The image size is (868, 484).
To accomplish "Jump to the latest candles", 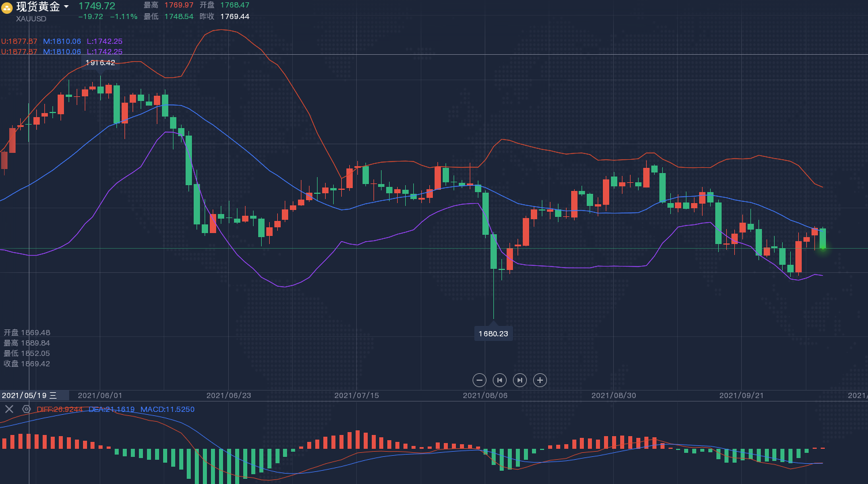I will (x=520, y=380).
